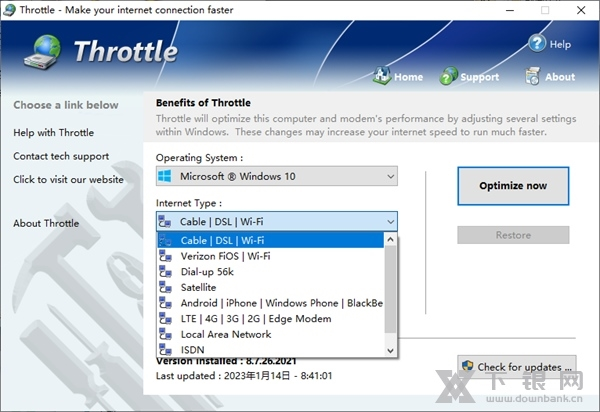
Task: Click the network icon beside Dial-up 56k
Action: [x=165, y=272]
